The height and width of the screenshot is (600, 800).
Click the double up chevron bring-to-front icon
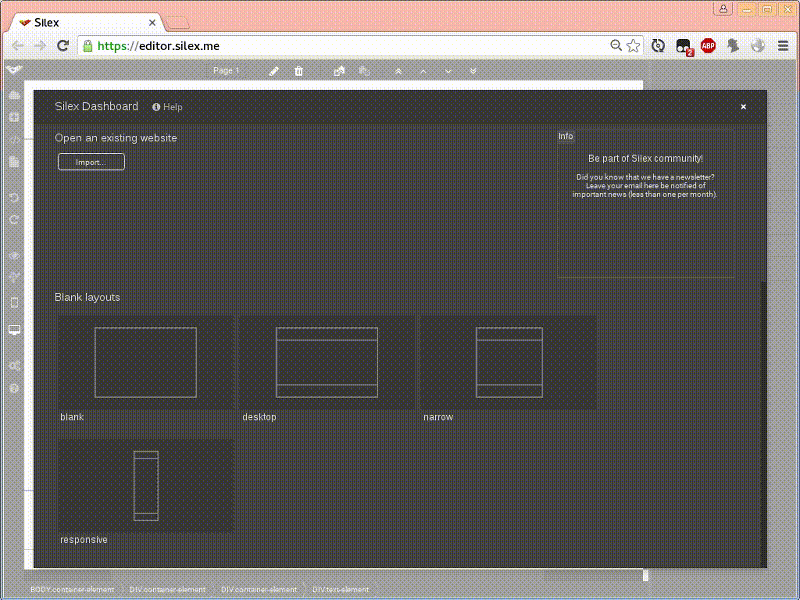point(398,71)
